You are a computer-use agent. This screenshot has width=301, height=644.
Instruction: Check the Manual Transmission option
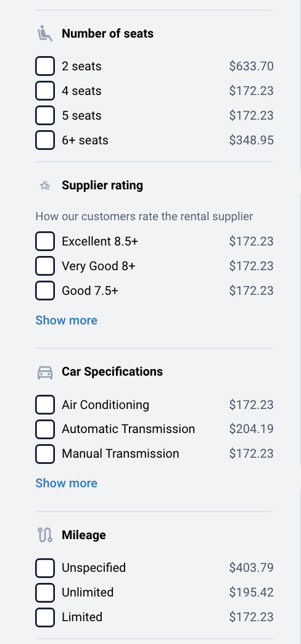(x=45, y=454)
